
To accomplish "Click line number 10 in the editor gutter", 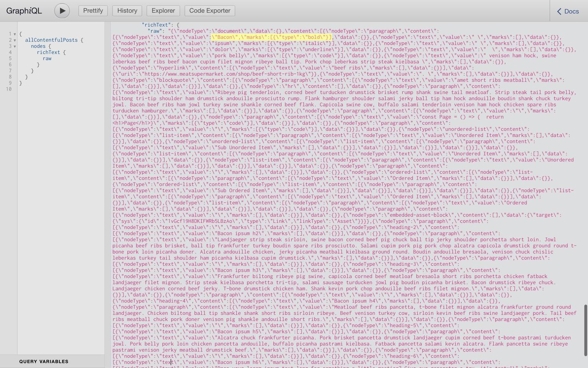I will click(8, 89).
